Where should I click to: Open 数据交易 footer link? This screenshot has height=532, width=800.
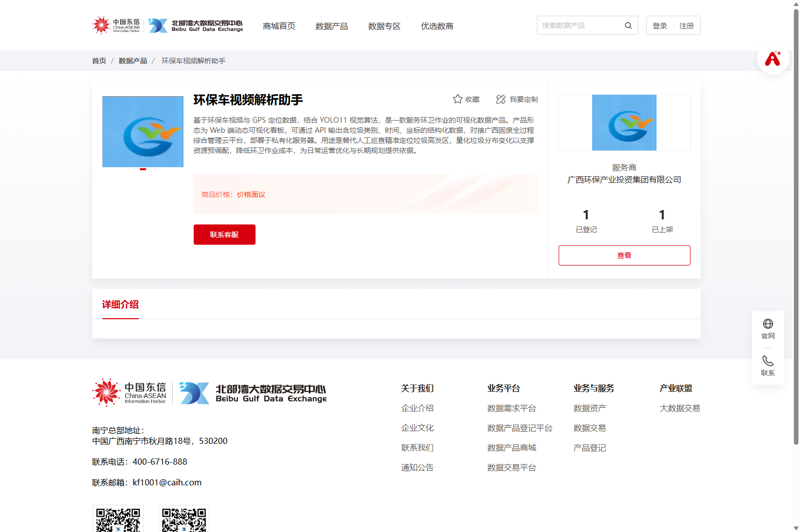(x=590, y=428)
